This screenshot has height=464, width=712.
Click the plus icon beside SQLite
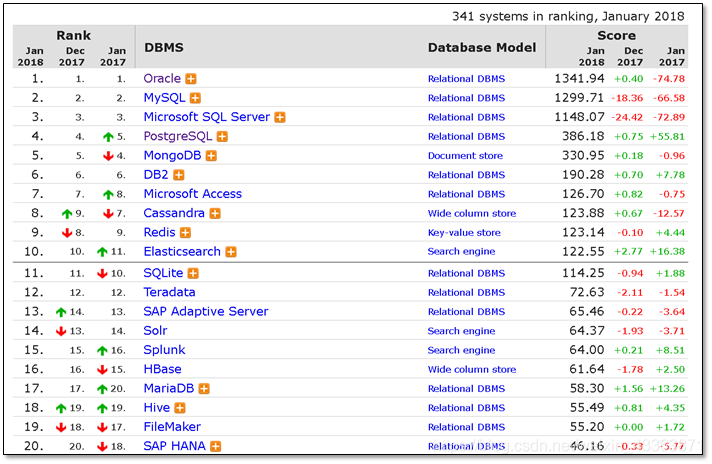click(193, 273)
